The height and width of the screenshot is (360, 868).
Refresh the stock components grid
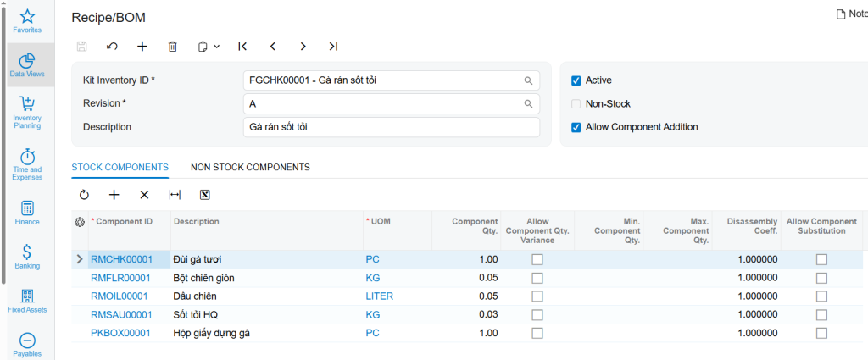(84, 195)
